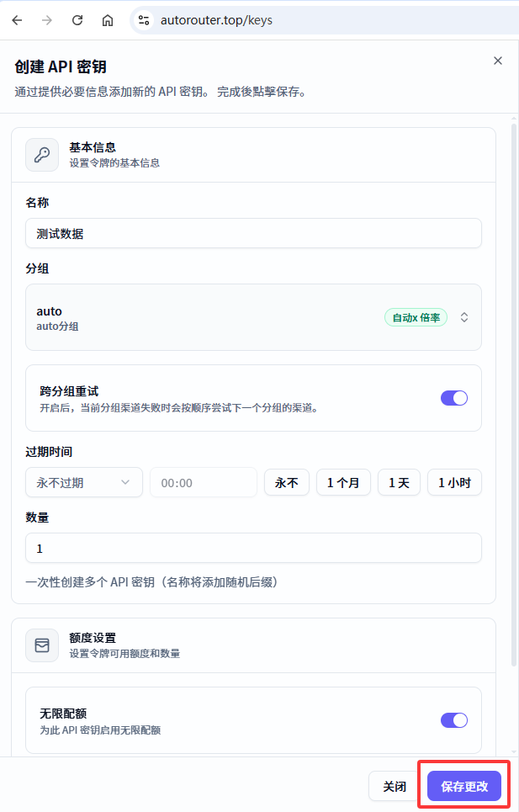Go back in browser history
Viewport: 519px width, 812px height.
(x=17, y=20)
